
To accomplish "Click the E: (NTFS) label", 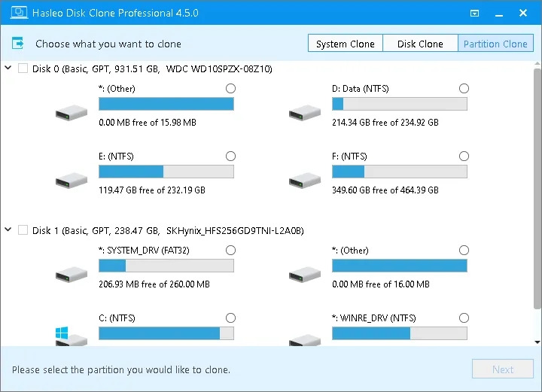I will pyautogui.click(x=116, y=156).
